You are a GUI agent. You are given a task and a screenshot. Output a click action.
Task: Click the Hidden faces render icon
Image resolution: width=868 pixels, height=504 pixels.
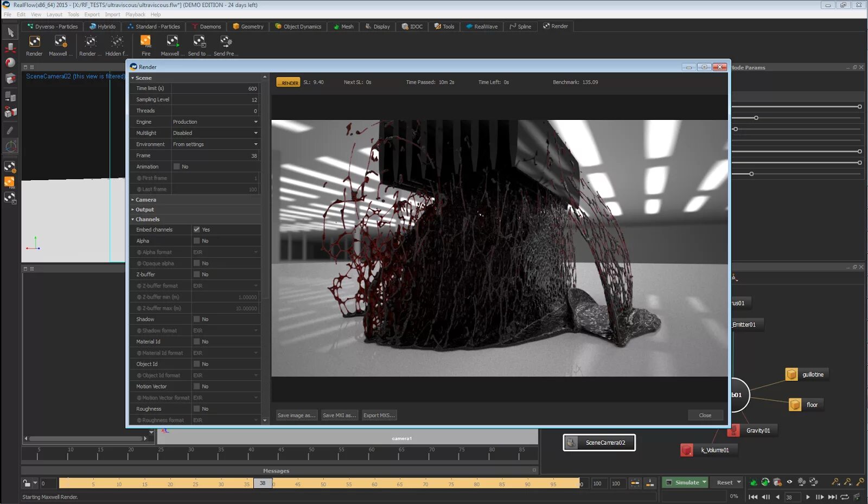tap(117, 42)
